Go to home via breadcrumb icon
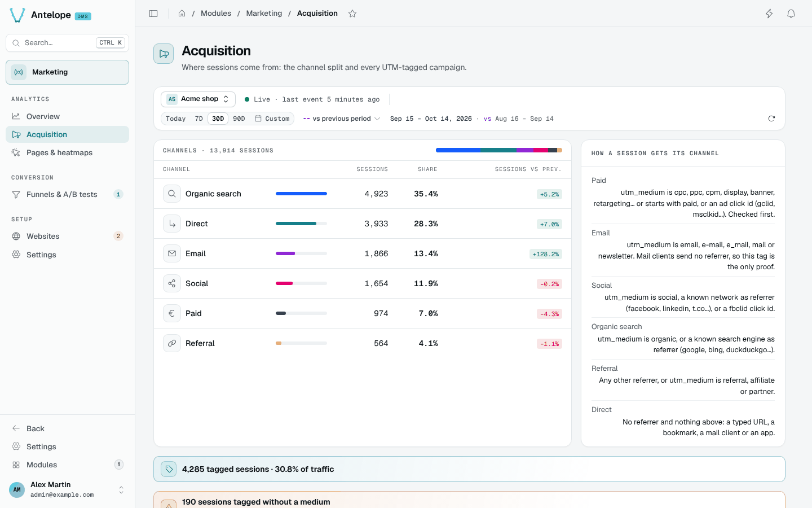Image resolution: width=812 pixels, height=508 pixels. tap(182, 14)
